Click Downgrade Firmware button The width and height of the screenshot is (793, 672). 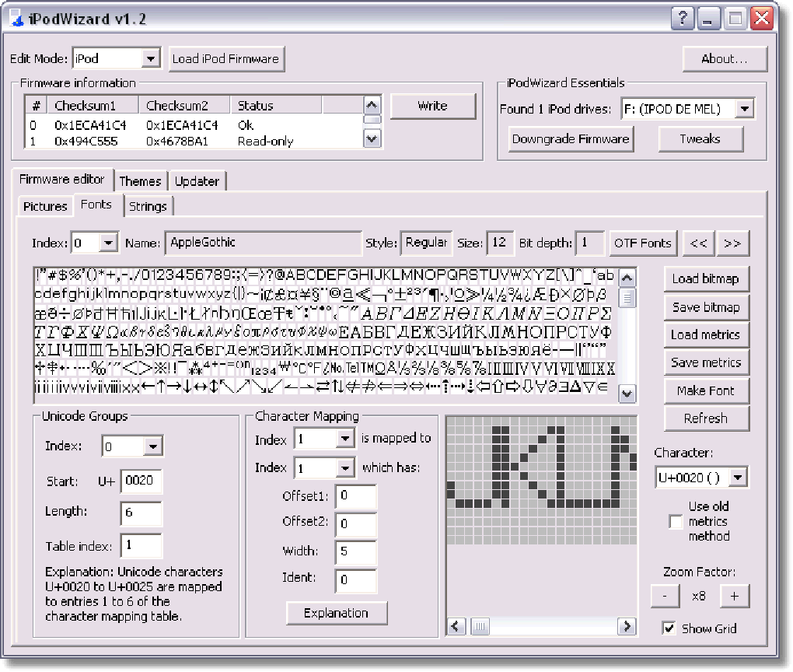tap(571, 139)
